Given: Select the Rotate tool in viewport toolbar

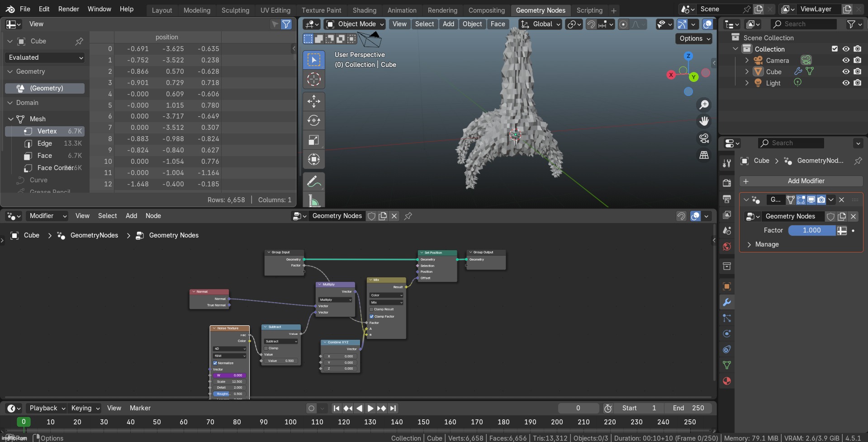Looking at the screenshot, I should coord(313,120).
